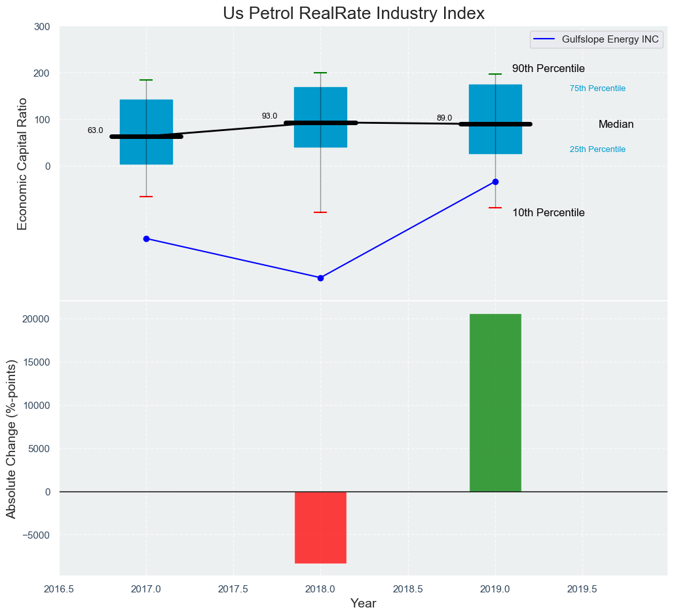The image size is (674, 616).
Task: Click the Year x-axis label
Action: 363,604
